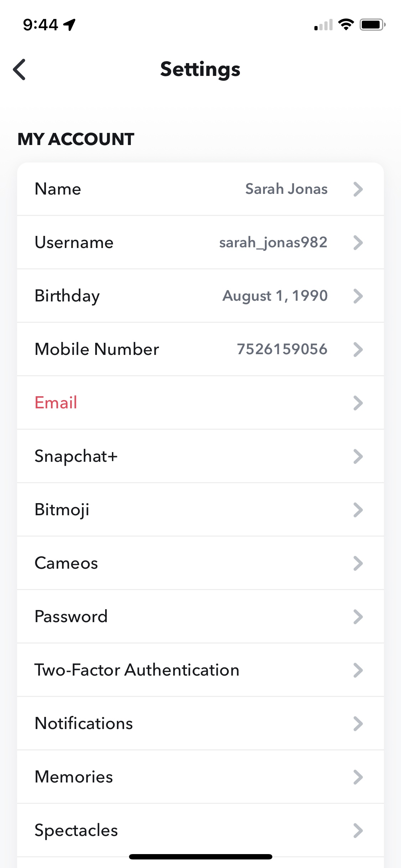Image resolution: width=401 pixels, height=868 pixels.
Task: Open the red Email setting
Action: click(x=56, y=403)
